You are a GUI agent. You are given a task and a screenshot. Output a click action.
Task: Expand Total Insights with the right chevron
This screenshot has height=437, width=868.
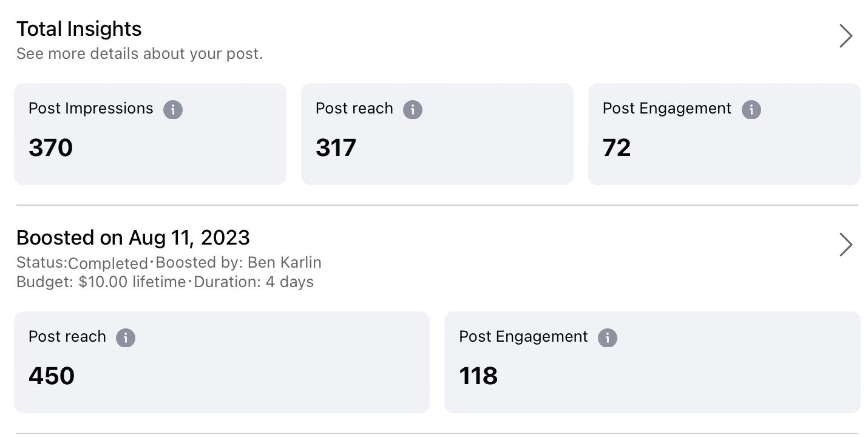pos(846,36)
